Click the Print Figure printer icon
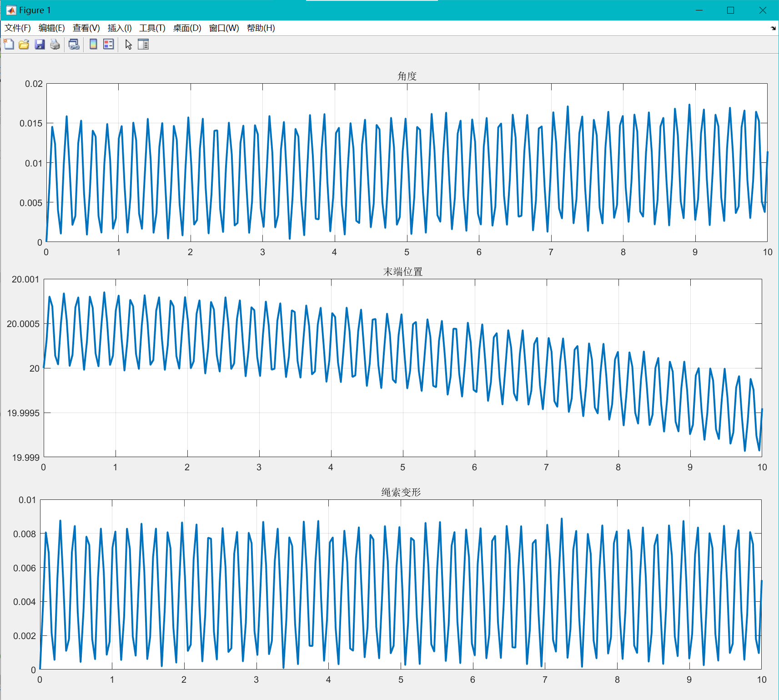The width and height of the screenshot is (779, 700). click(x=55, y=44)
